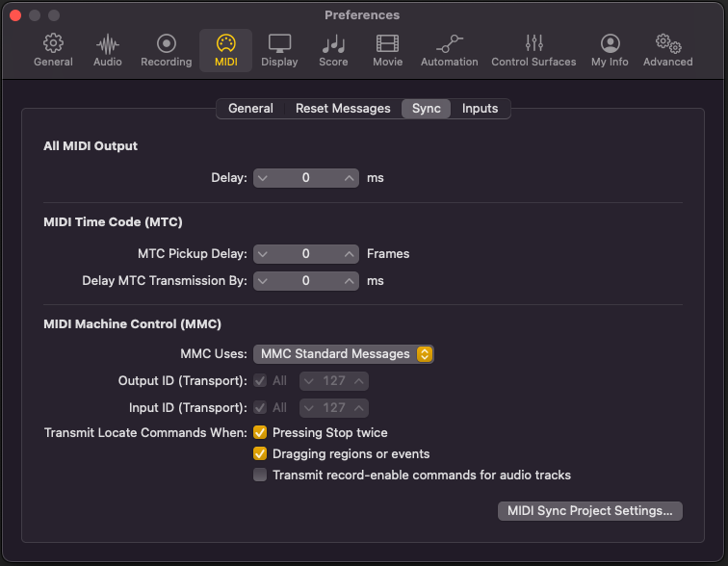The image size is (728, 566).
Task: Increase the All MIDI Output delay value
Action: pos(350,178)
